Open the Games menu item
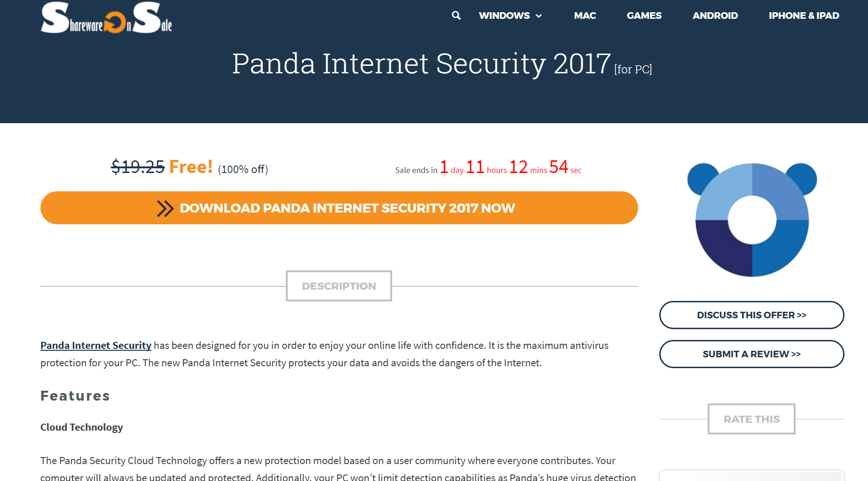This screenshot has height=481, width=868. (x=644, y=16)
